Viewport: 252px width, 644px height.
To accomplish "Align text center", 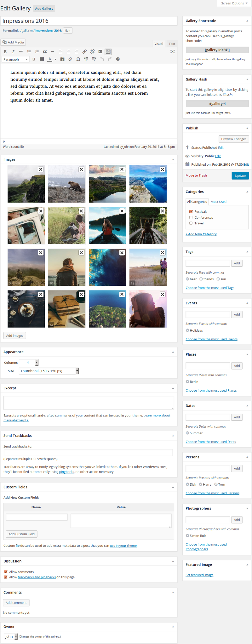I will tap(68, 52).
